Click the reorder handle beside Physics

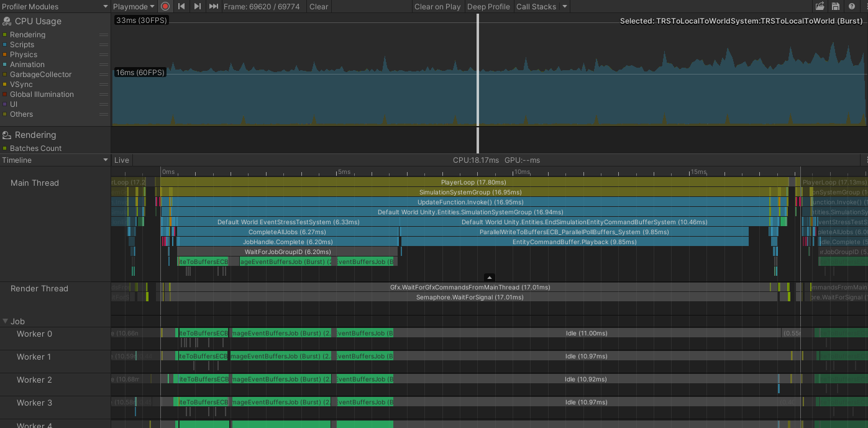104,55
